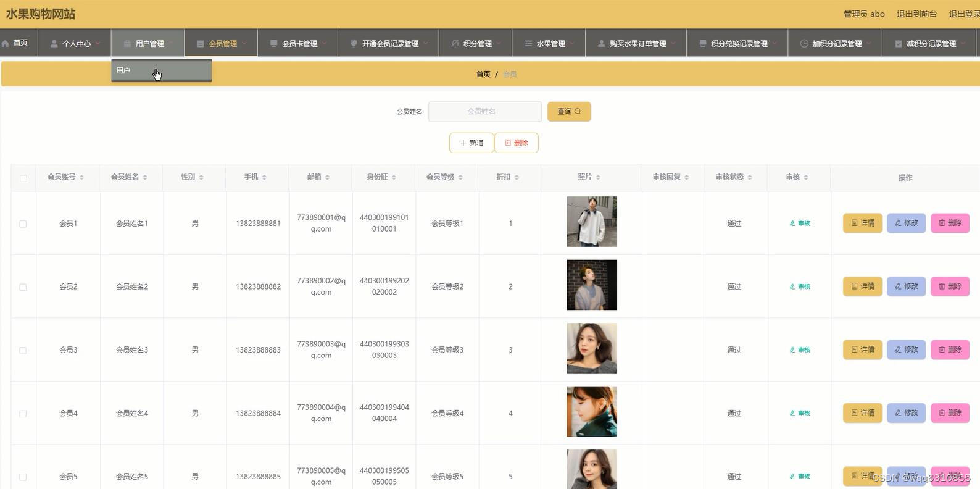Image resolution: width=980 pixels, height=489 pixels.
Task: Click the 管理员 abo account label
Action: pos(864,14)
